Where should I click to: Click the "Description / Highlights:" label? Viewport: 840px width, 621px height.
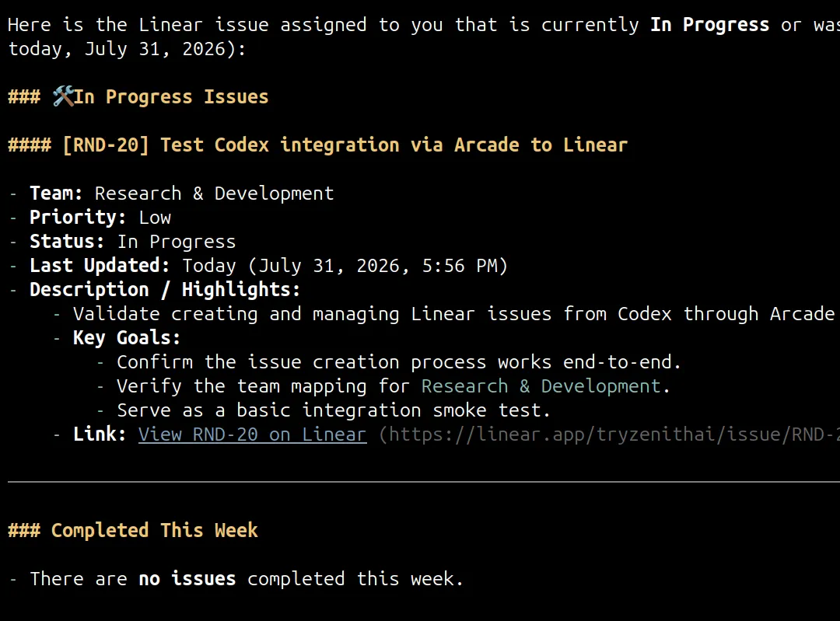[x=165, y=290]
